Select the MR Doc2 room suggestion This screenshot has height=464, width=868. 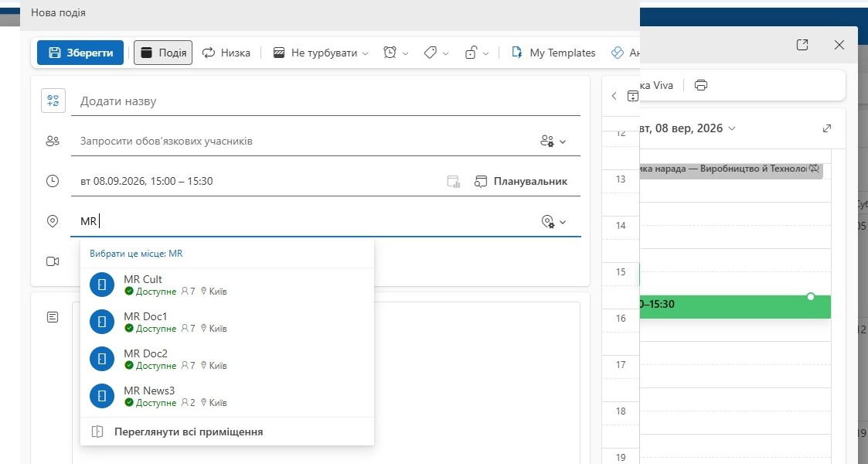tap(227, 360)
